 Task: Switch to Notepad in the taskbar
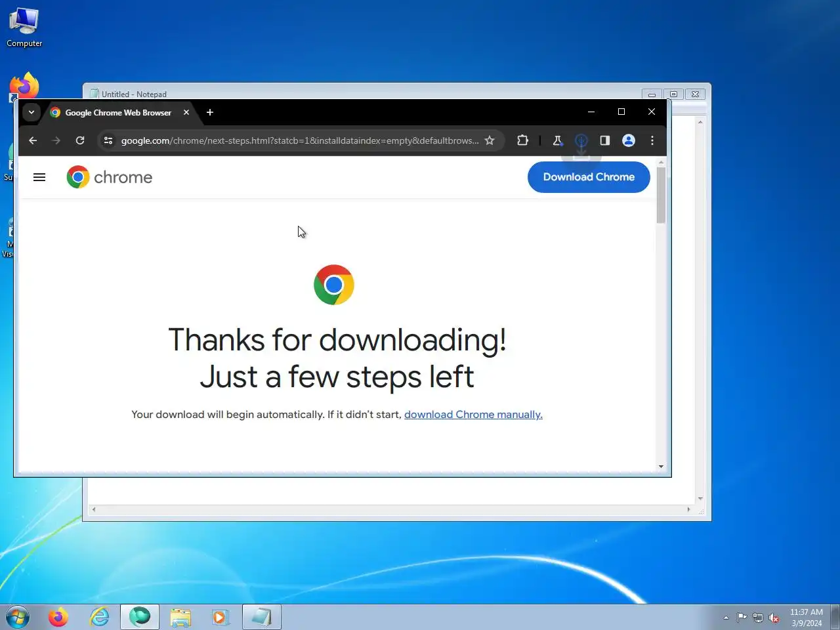coord(262,617)
